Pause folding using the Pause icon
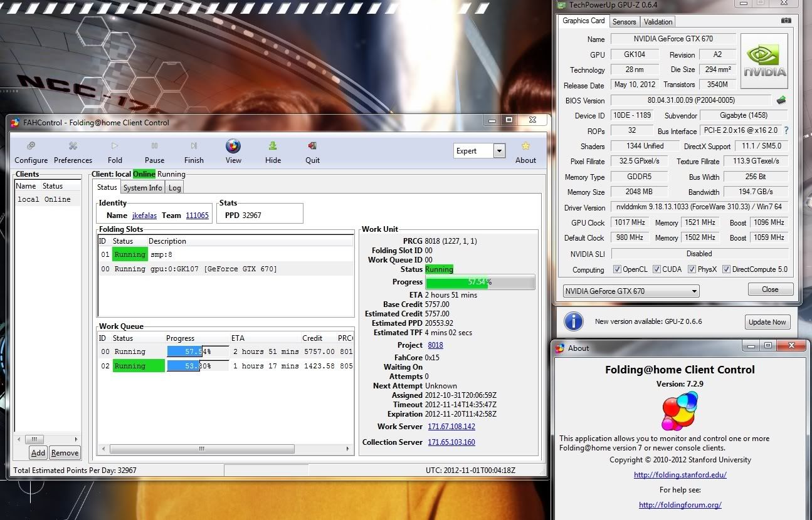Screen dimensions: 812x520 pyautogui.click(x=154, y=146)
